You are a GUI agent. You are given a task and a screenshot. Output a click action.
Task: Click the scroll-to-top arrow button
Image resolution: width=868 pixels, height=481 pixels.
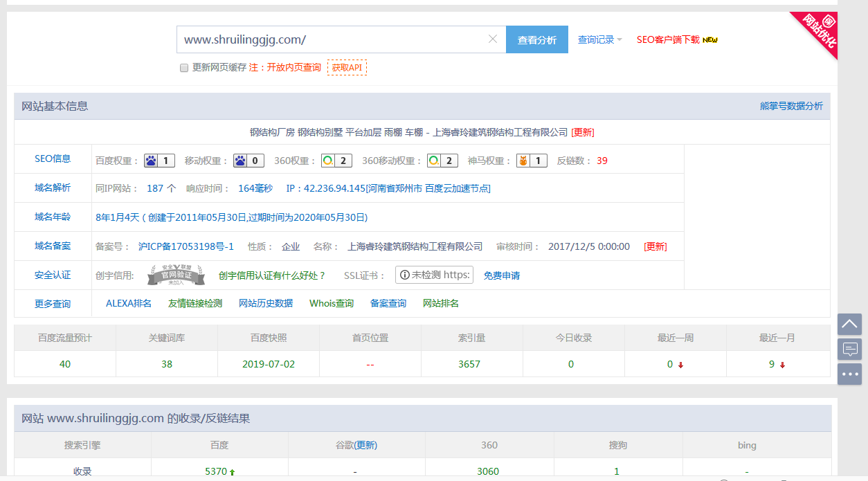coord(849,324)
